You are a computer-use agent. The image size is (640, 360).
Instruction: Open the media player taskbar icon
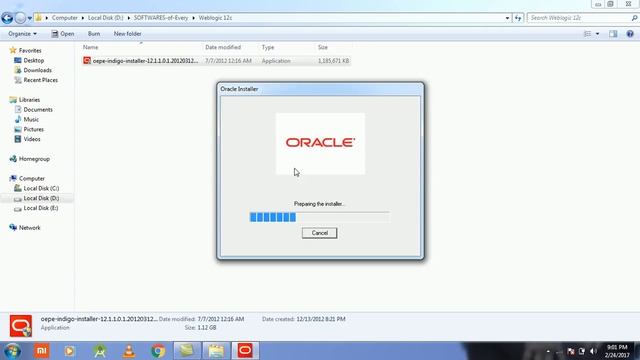point(69,351)
